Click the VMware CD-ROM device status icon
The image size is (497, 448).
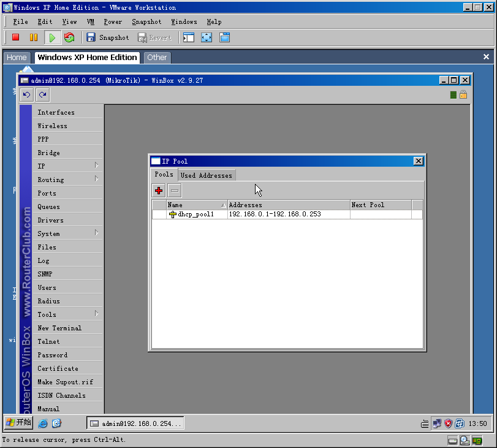point(465,441)
